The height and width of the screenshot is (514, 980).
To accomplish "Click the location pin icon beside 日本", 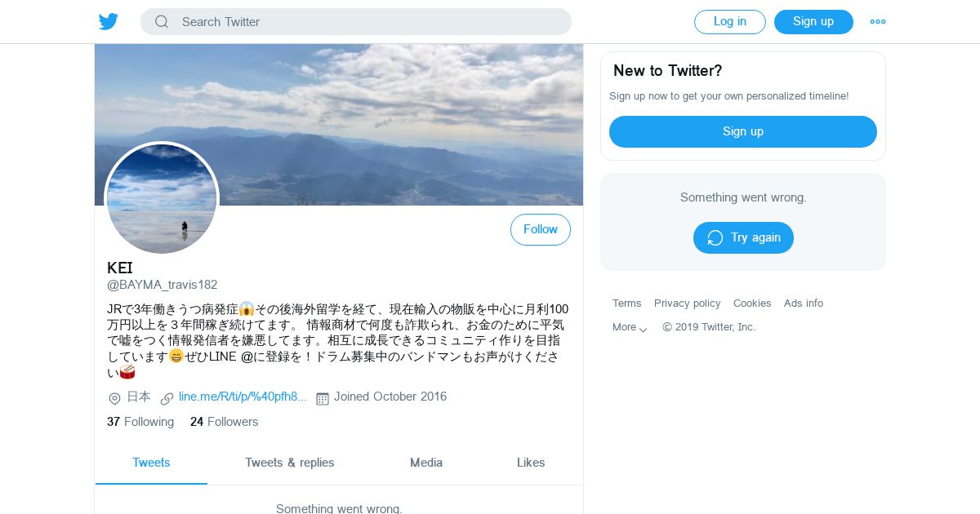I will (114, 398).
